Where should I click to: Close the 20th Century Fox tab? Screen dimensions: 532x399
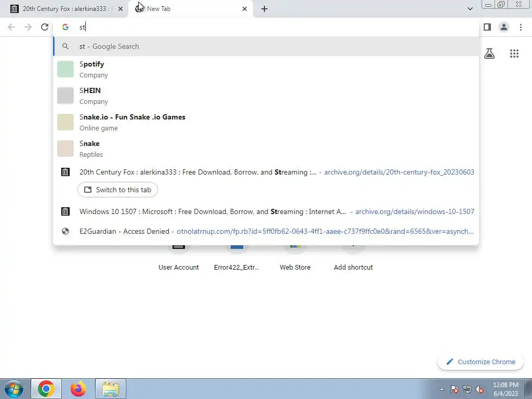(121, 9)
